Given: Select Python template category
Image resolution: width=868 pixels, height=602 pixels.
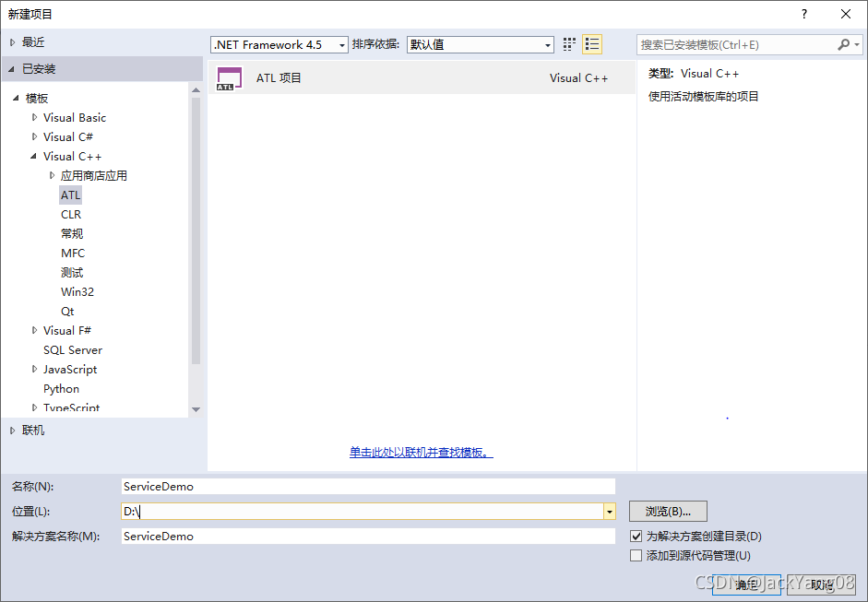Looking at the screenshot, I should pos(61,388).
